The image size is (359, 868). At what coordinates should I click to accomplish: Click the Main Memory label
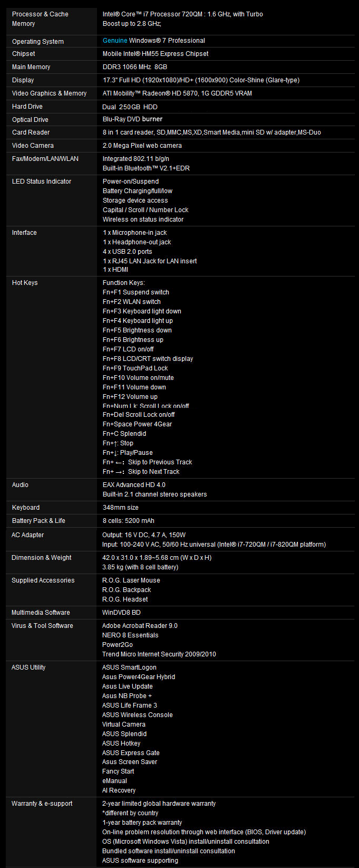point(31,67)
